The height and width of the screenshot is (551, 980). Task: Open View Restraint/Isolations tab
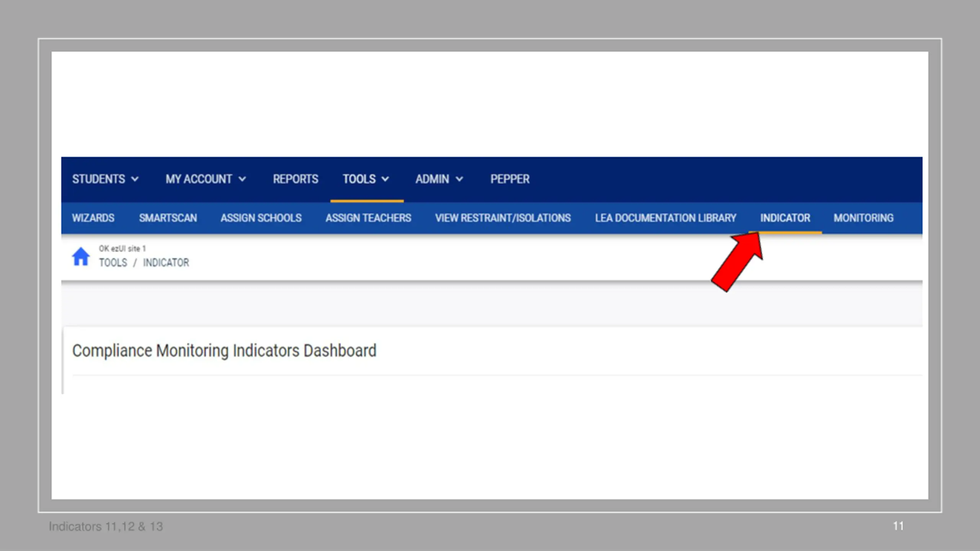coord(503,218)
